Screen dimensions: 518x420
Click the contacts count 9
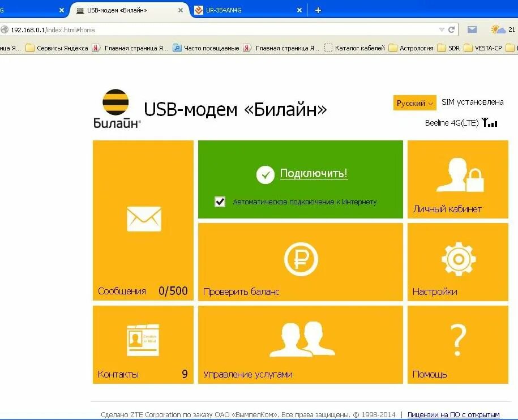pyautogui.click(x=185, y=374)
